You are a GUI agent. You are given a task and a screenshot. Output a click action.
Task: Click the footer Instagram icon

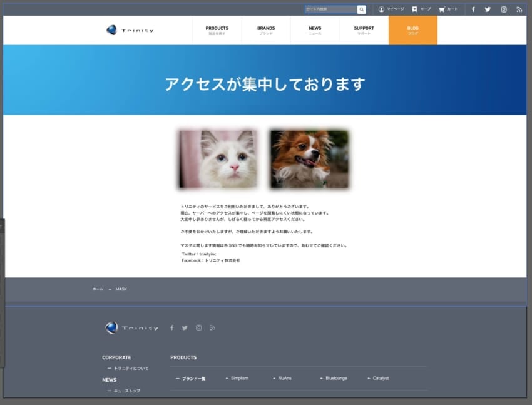pyautogui.click(x=198, y=327)
